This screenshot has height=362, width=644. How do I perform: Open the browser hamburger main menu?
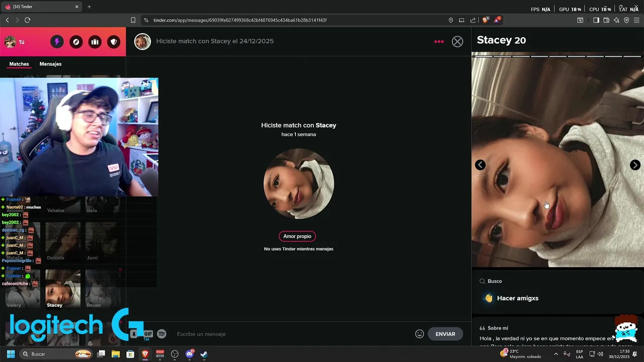pyautogui.click(x=637, y=20)
